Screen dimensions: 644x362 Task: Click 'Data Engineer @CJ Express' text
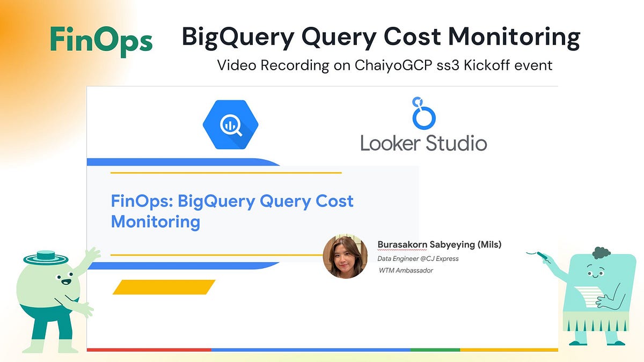point(418,258)
